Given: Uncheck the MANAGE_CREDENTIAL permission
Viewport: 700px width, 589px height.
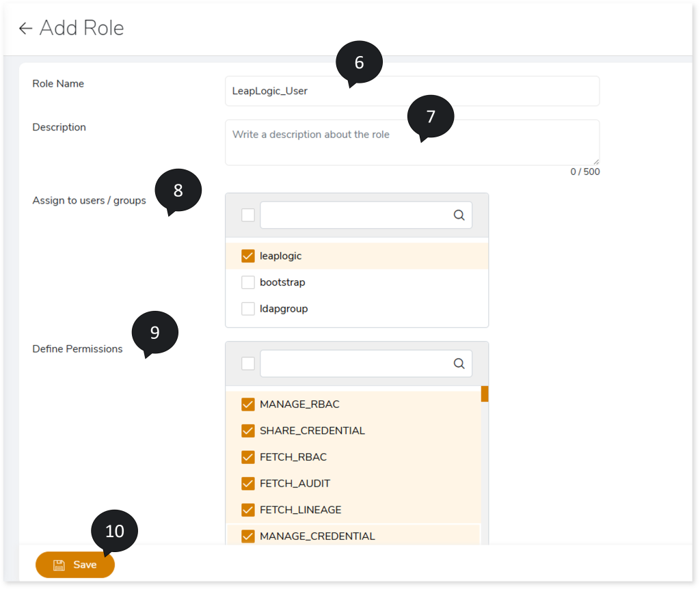Looking at the screenshot, I should click(247, 536).
